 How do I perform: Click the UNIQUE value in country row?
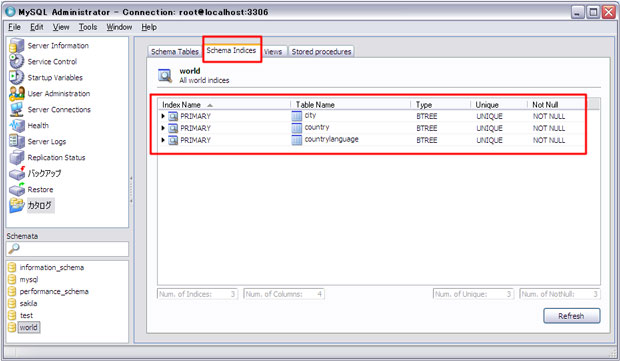tap(490, 128)
